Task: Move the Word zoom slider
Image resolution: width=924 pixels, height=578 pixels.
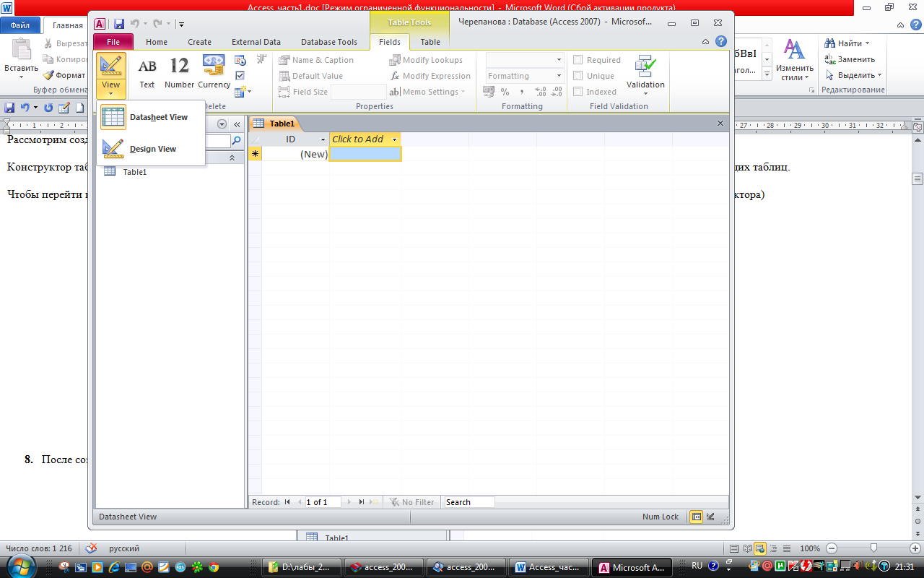Action: coord(873,548)
